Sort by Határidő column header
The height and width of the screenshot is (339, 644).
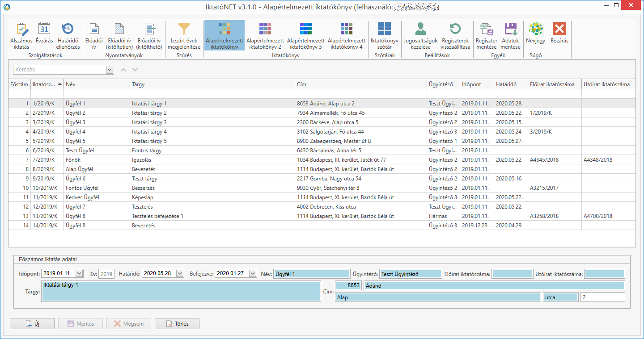pos(511,84)
